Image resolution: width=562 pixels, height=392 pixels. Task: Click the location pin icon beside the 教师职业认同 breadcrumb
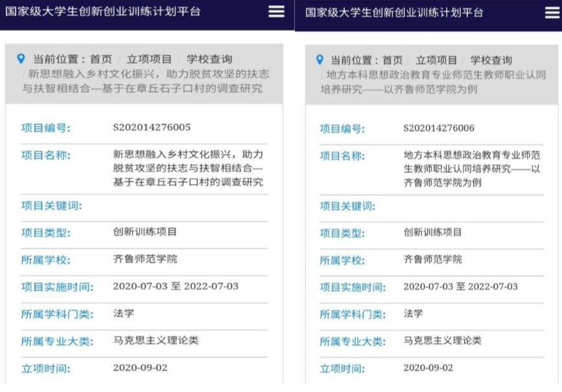tap(319, 60)
